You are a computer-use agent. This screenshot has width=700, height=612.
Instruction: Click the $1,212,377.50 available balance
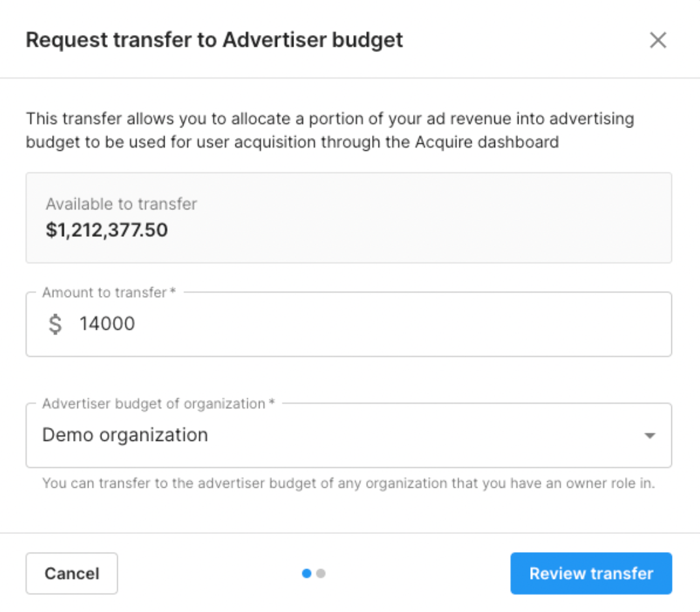107,230
